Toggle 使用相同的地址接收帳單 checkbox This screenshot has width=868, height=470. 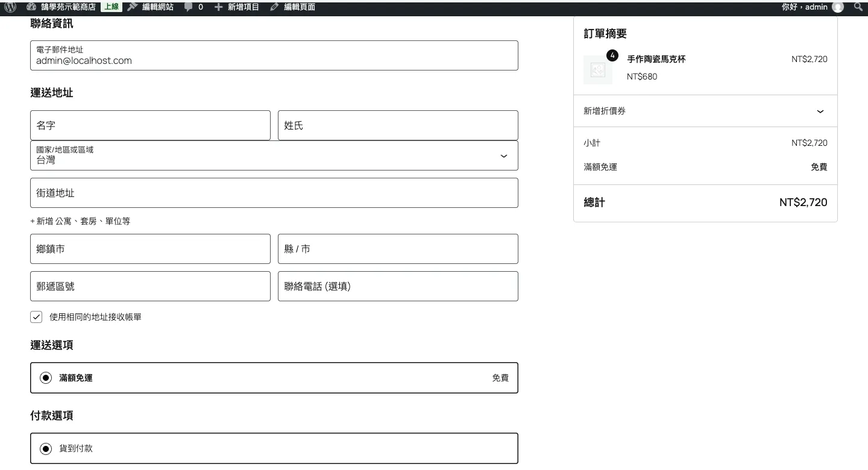coord(36,317)
